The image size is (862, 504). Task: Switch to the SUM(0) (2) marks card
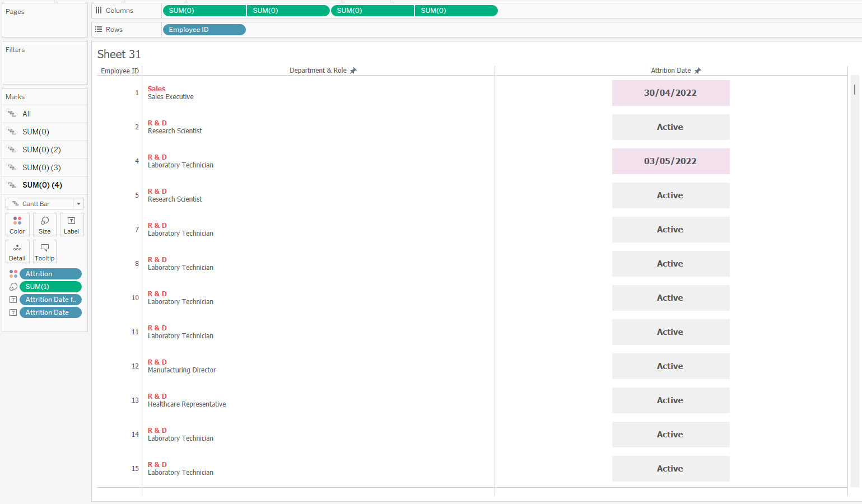[x=45, y=150]
